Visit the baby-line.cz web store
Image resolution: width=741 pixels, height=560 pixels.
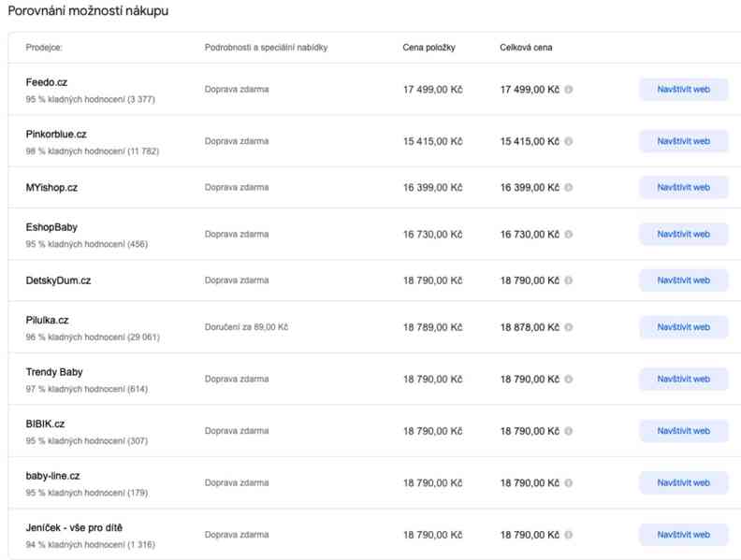683,483
